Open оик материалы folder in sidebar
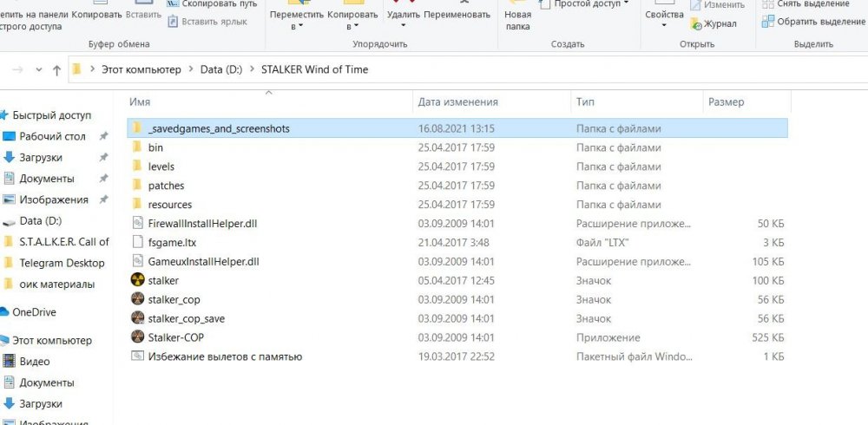This screenshot has height=425, width=868. 57,284
